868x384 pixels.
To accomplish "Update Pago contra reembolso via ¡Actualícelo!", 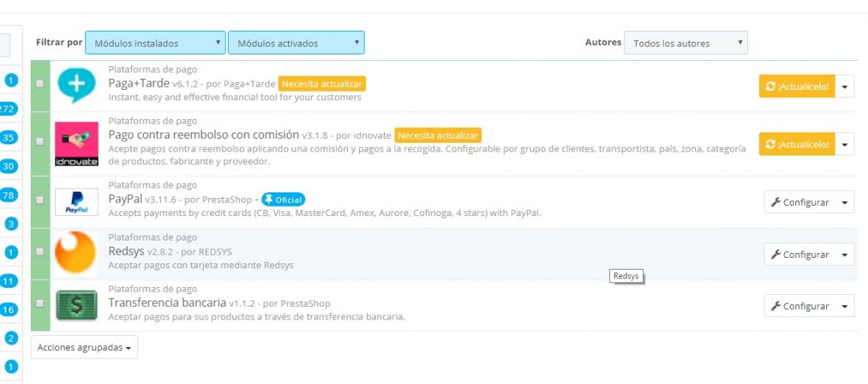I will pyautogui.click(x=797, y=144).
